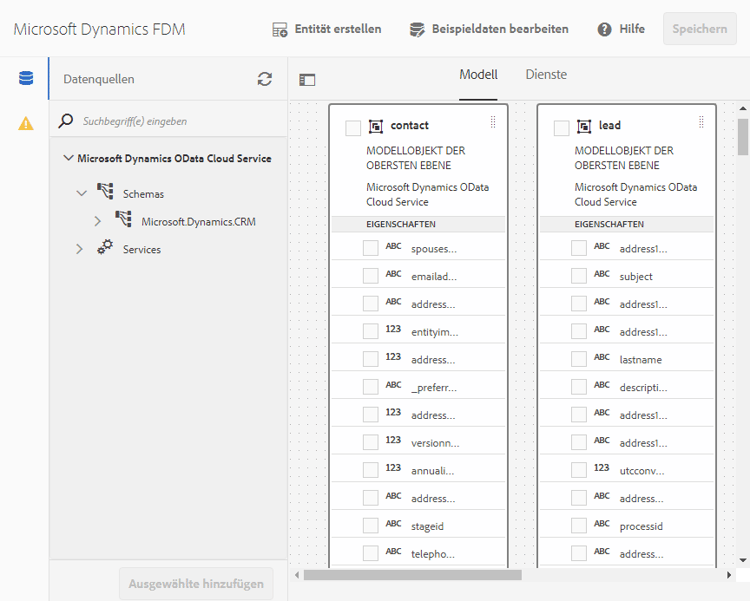The image size is (750, 601).
Task: Check the versionn property checkbox
Action: click(x=371, y=443)
